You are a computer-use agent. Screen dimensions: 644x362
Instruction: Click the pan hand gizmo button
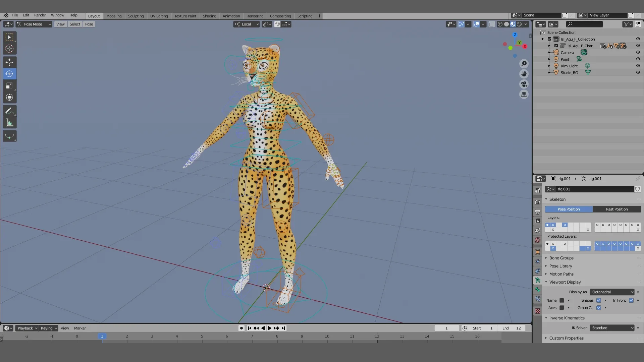click(524, 74)
